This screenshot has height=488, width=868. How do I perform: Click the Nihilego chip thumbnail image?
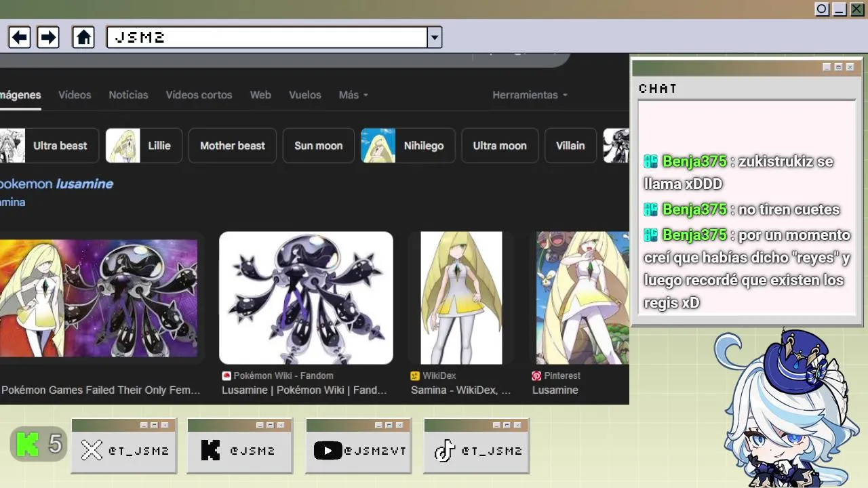tap(378, 146)
